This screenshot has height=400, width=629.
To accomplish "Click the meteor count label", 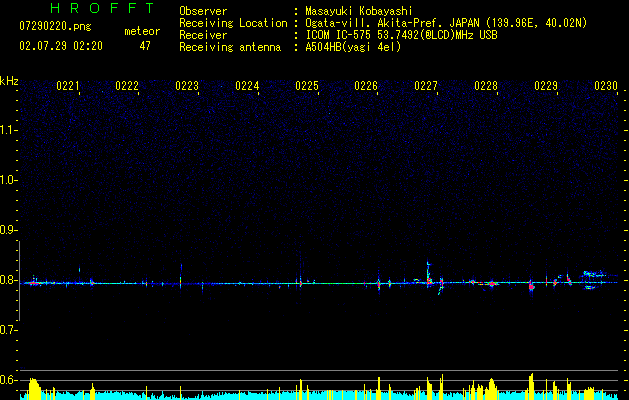I will point(142,31).
